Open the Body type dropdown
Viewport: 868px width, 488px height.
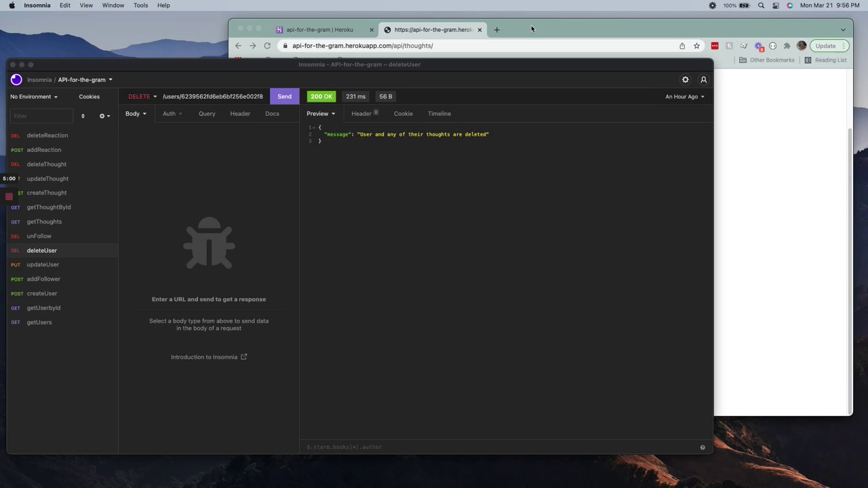(x=136, y=114)
